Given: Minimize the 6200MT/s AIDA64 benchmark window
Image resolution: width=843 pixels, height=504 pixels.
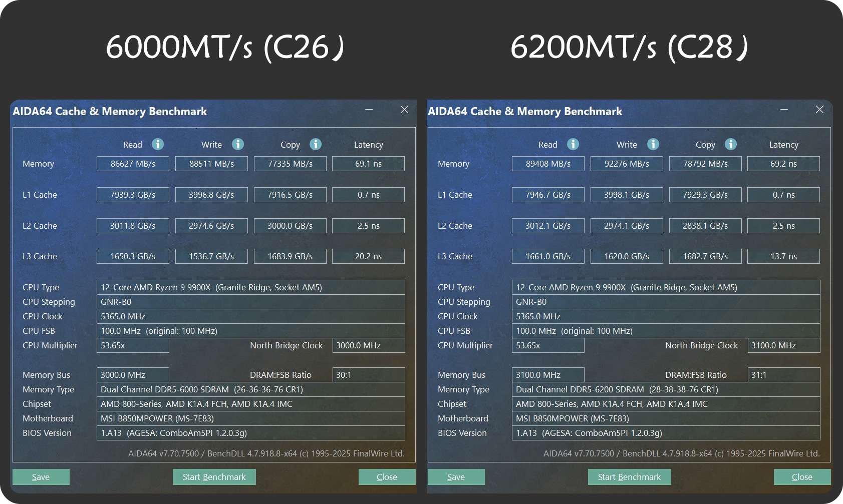Looking at the screenshot, I should (784, 110).
